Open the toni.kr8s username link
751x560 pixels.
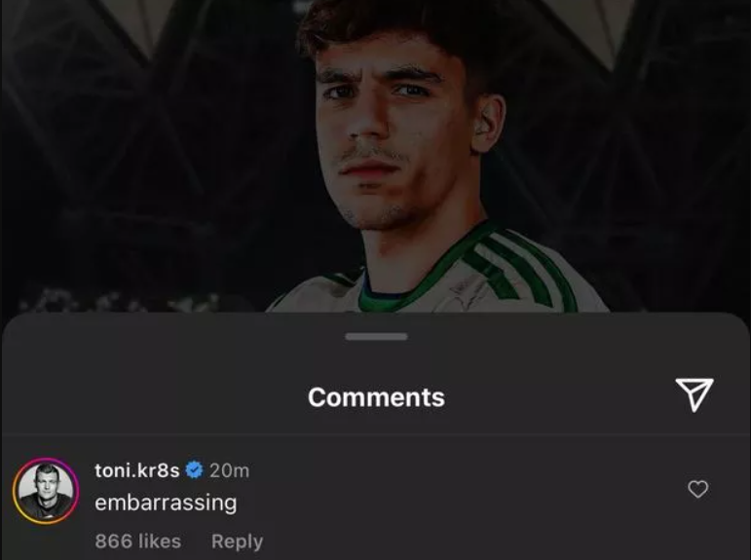coord(137,470)
